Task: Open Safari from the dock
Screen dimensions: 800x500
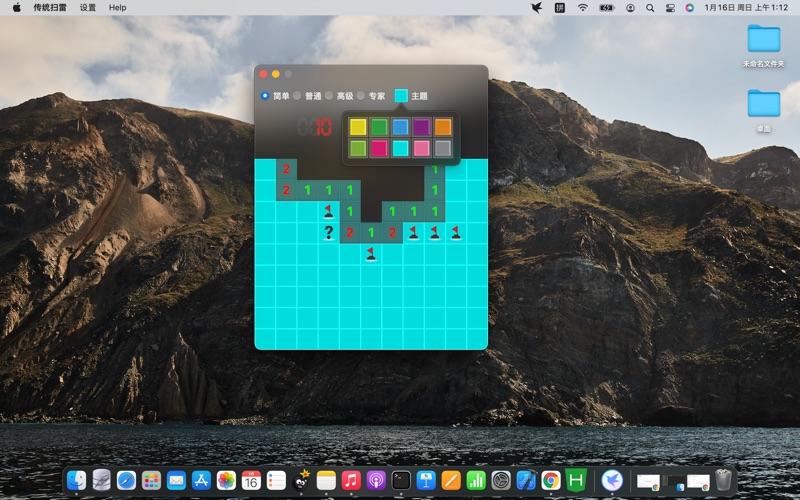Action: 126,481
